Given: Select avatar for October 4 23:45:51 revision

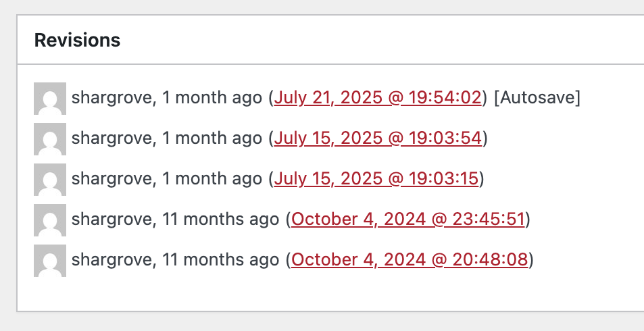Looking at the screenshot, I should tap(50, 220).
